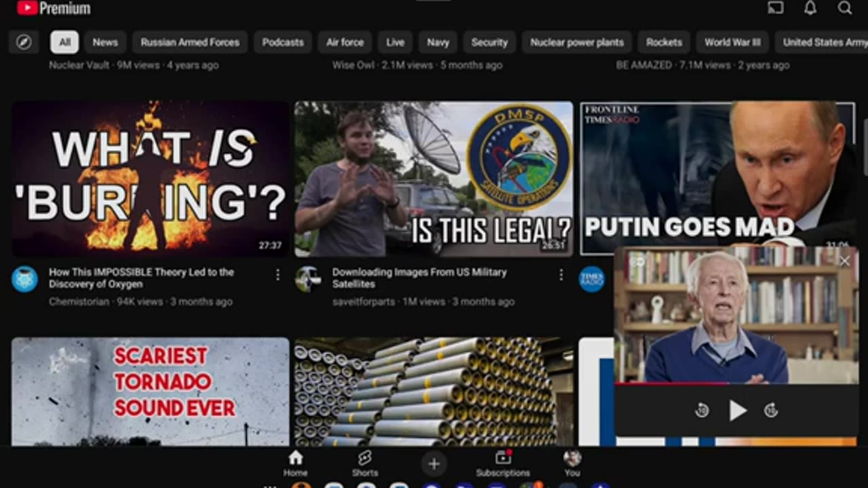Open 'Downloading Images From US Military Satellites' title
This screenshot has height=488, width=868.
coord(419,278)
